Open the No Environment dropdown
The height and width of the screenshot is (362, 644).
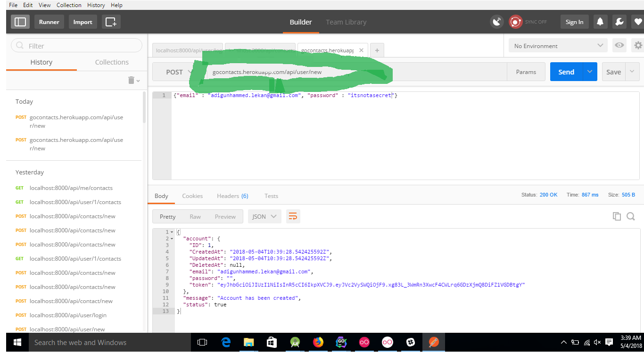(558, 46)
